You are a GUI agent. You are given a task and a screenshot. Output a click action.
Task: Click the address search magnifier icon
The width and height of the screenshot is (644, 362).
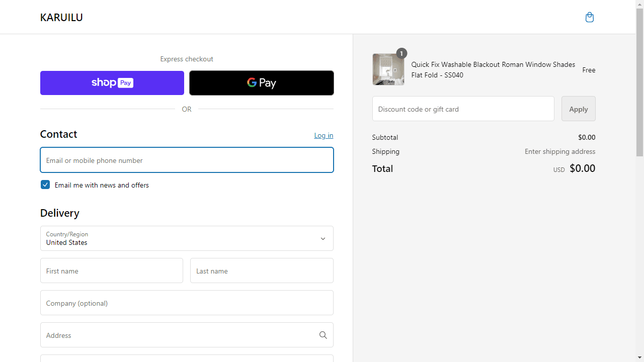323,335
